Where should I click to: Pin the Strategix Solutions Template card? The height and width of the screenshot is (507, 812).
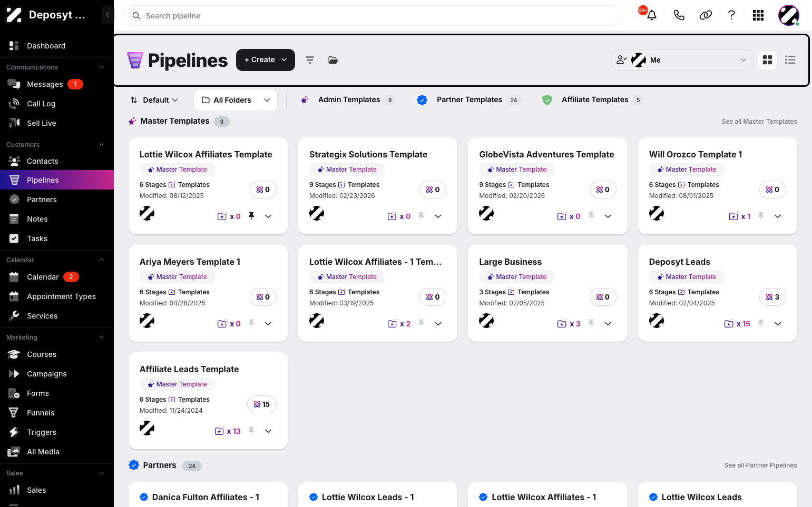click(x=421, y=216)
